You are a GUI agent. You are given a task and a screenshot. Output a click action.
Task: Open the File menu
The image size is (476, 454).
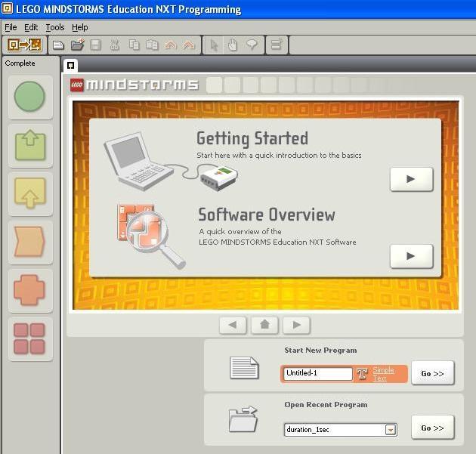11,28
